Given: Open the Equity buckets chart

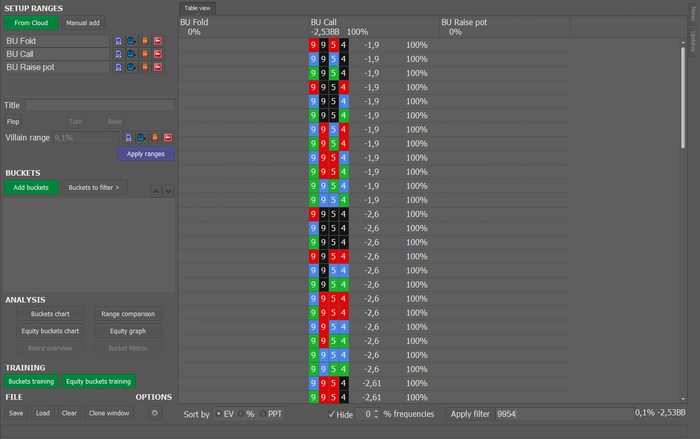Looking at the screenshot, I should (50, 331).
